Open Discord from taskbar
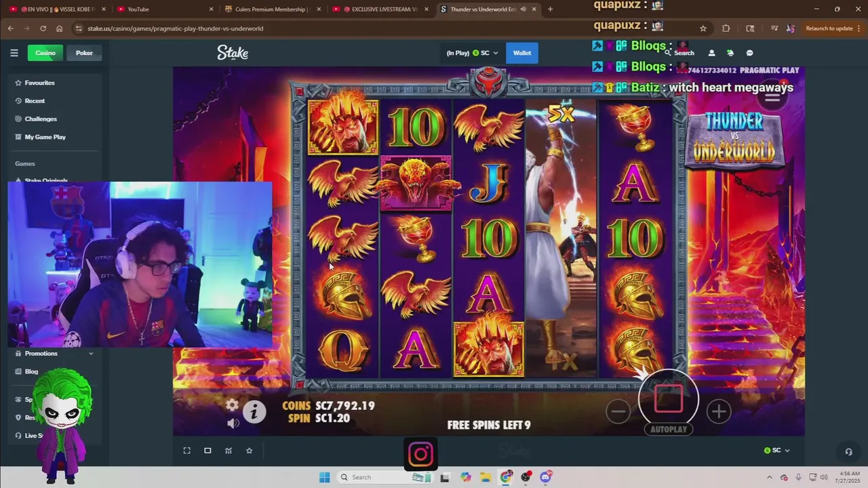Viewport: 868px width, 488px height. [x=545, y=477]
